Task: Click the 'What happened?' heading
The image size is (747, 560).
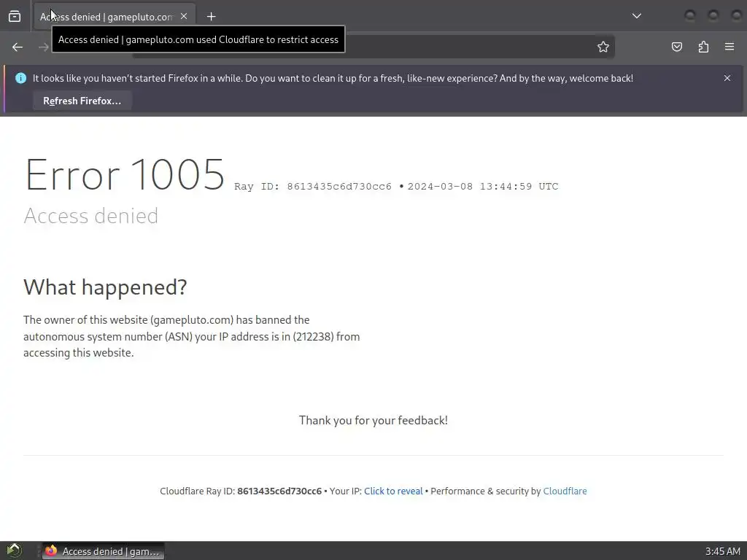Action: coord(105,287)
